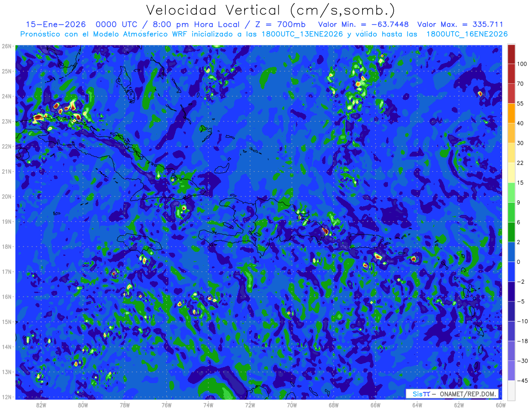
Task: Click the latitude label '13N'
Action: coord(7,372)
